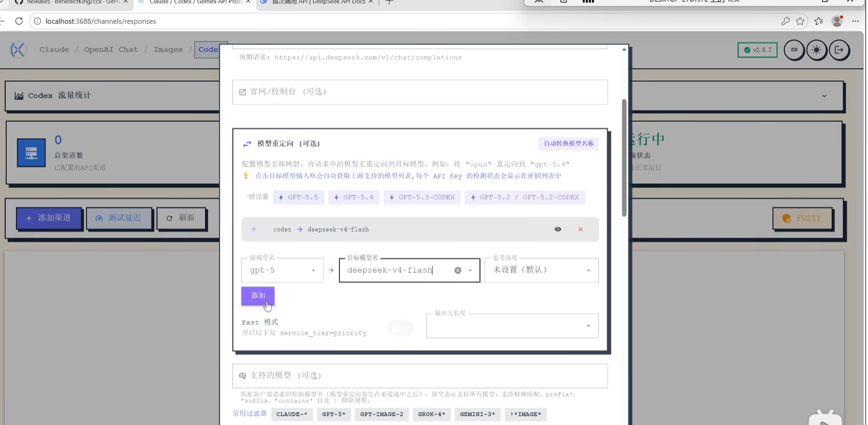Open the browser profile avatar
868x425 pixels.
(x=837, y=21)
